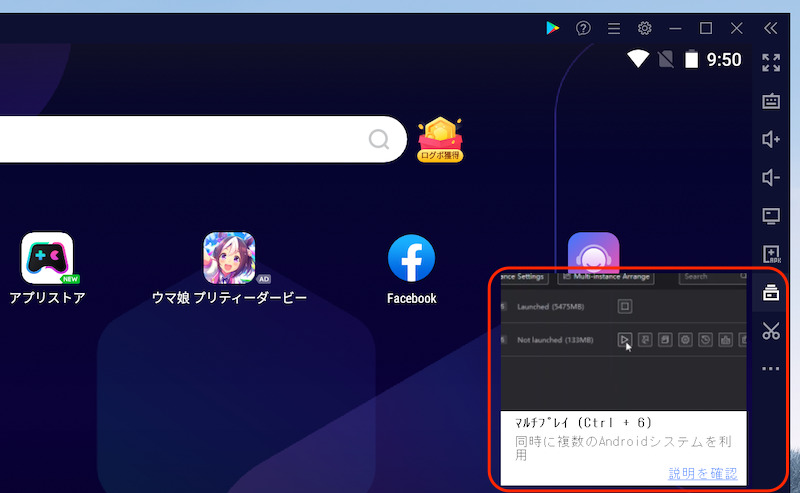
Task: Click the install APK sidebar icon
Action: 771,254
